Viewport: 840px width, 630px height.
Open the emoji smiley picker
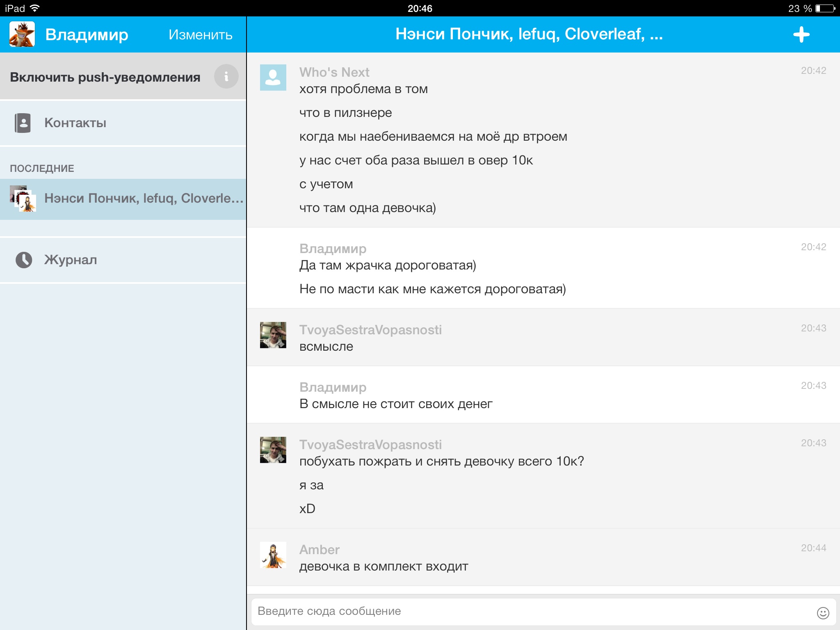click(823, 613)
